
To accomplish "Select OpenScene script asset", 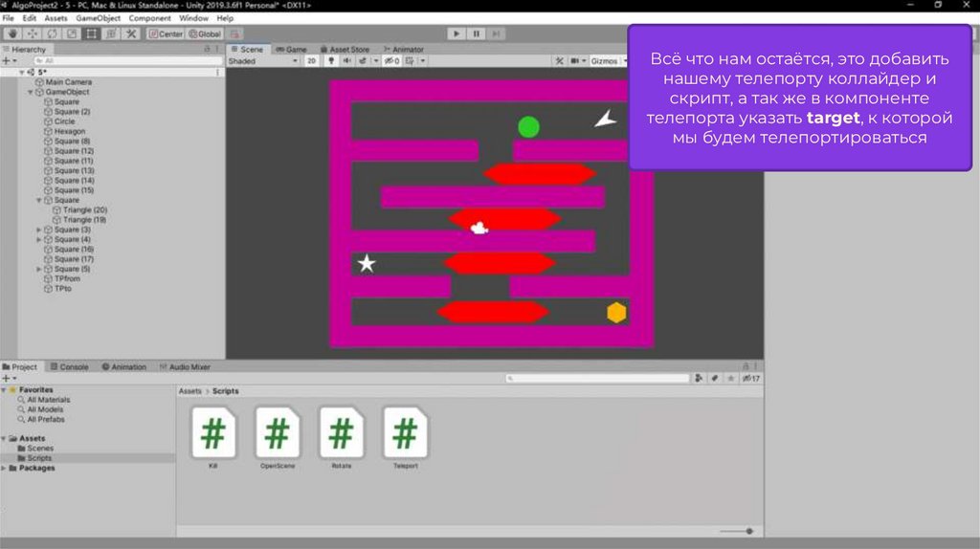I will (x=278, y=437).
